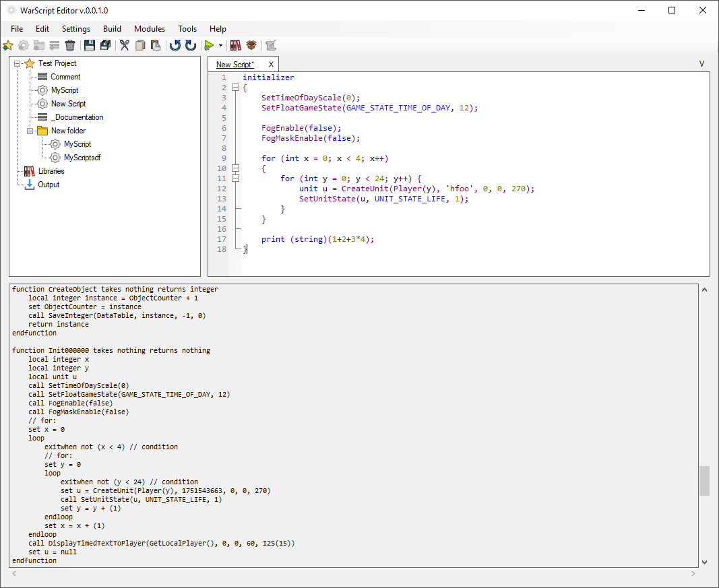Select Output node in project tree
Image resolution: width=719 pixels, height=588 pixels.
49,185
